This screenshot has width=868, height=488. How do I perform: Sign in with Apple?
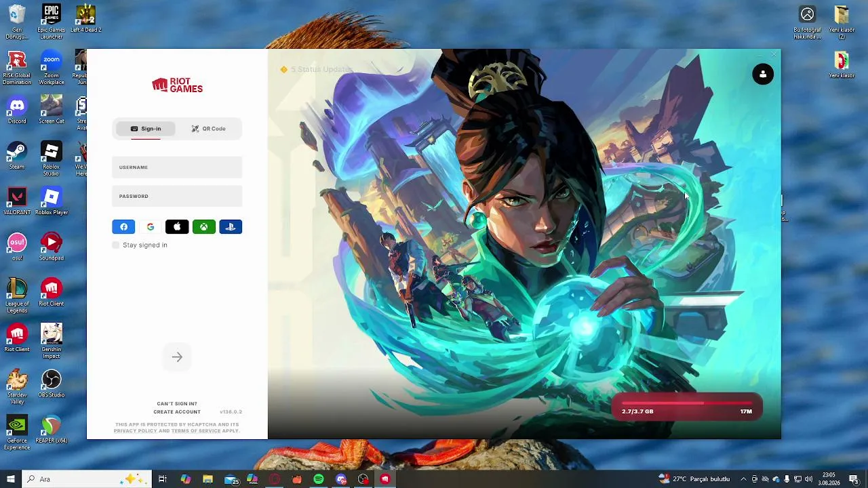click(x=177, y=227)
